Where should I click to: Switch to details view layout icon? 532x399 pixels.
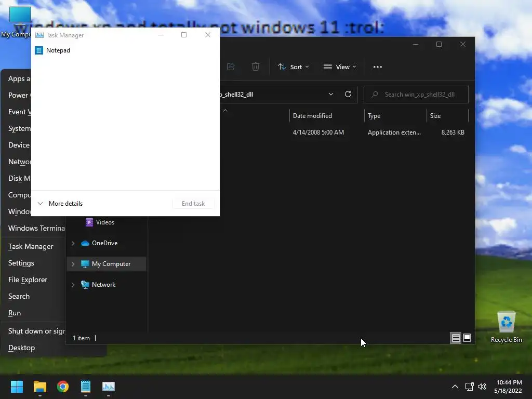coord(456,338)
